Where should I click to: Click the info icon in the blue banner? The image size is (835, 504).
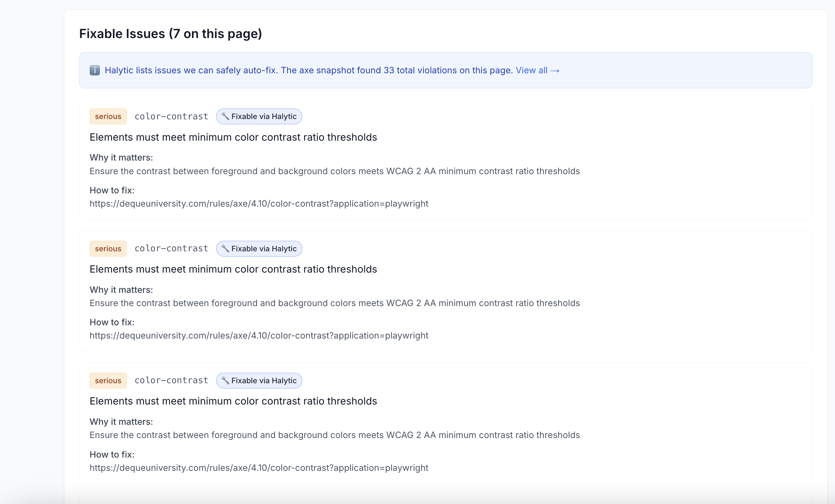coord(95,71)
